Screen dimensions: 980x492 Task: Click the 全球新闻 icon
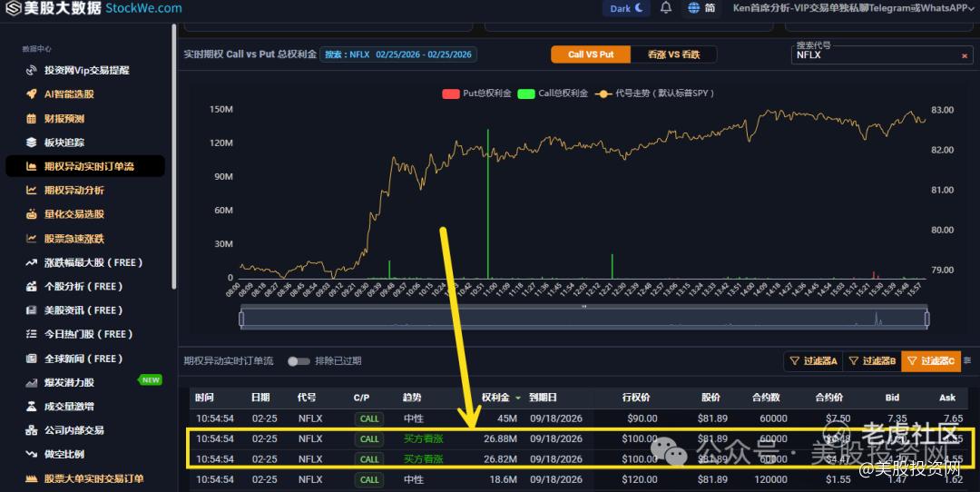[31, 359]
